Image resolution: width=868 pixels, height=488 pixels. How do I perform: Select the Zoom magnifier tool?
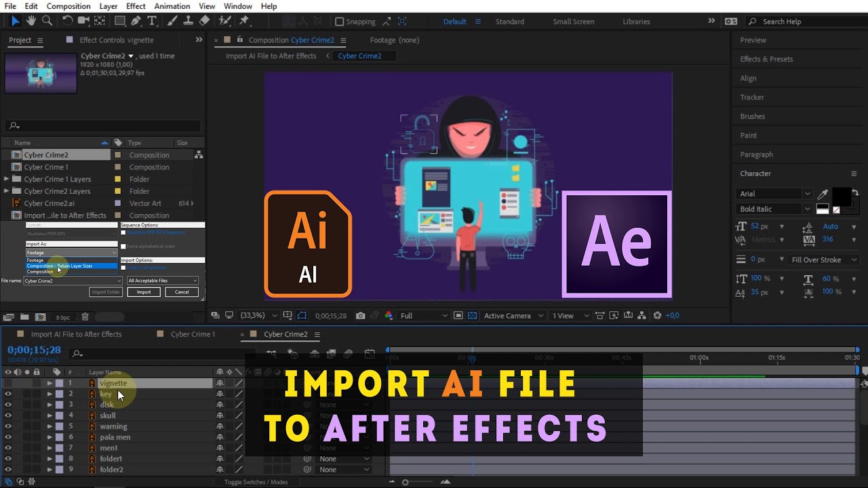(47, 21)
